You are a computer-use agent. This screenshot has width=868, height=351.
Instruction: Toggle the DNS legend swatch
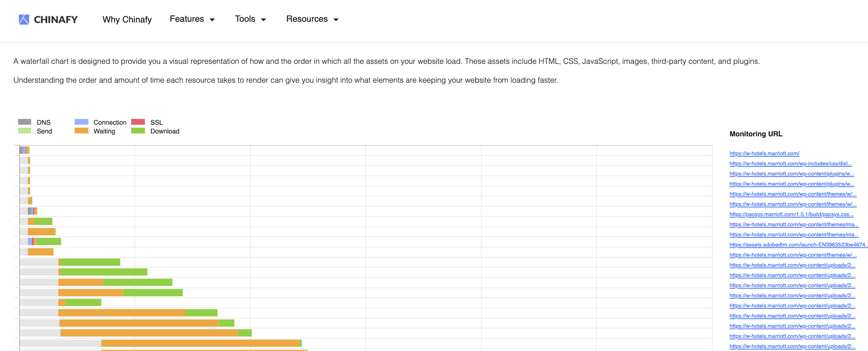pyautogui.click(x=25, y=122)
